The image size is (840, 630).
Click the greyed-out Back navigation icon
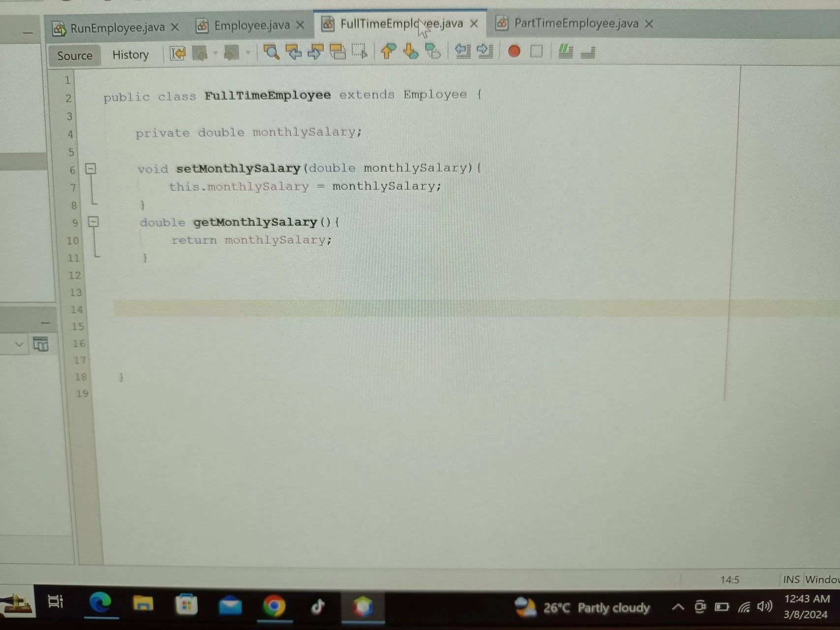[x=200, y=53]
